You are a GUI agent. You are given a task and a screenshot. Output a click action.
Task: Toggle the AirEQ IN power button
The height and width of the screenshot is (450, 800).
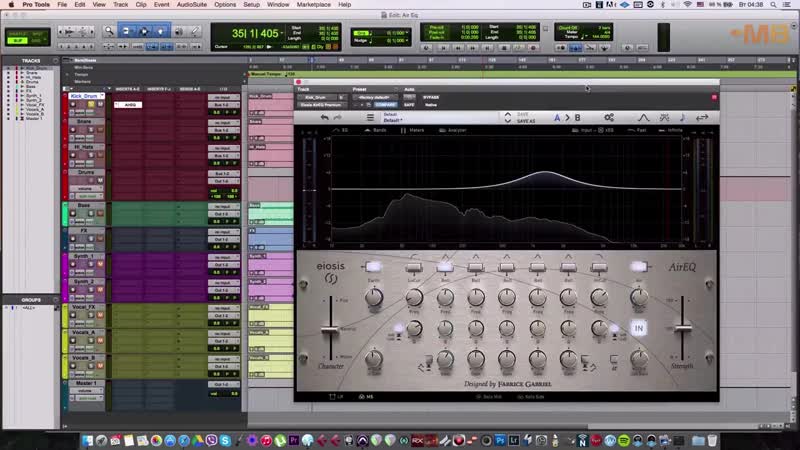point(639,327)
